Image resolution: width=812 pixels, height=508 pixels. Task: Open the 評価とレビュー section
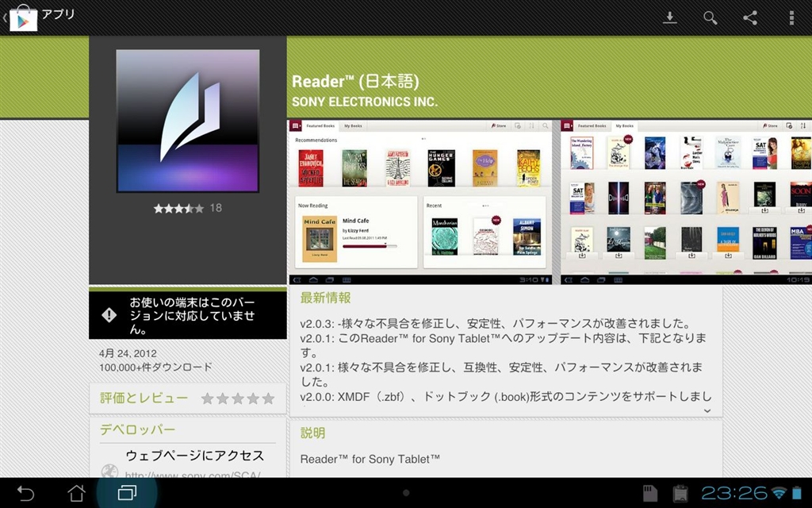click(x=187, y=398)
